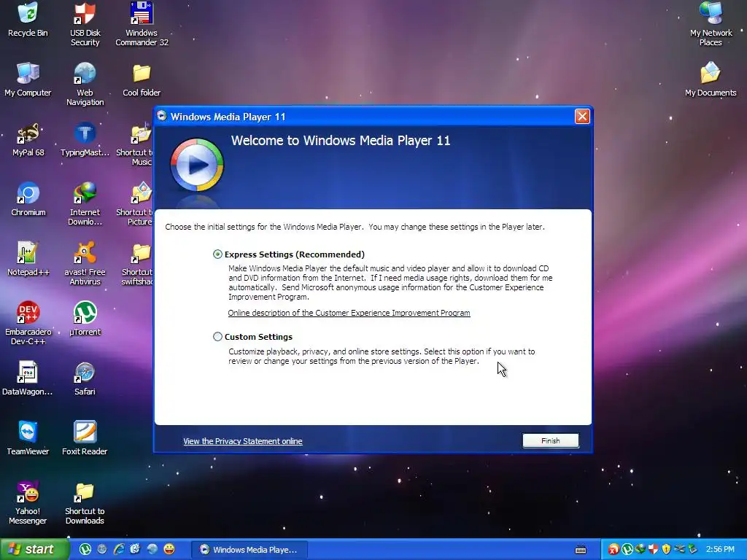Select the Safari desktop icon
Viewport: 747px width, 560px height.
(x=85, y=378)
